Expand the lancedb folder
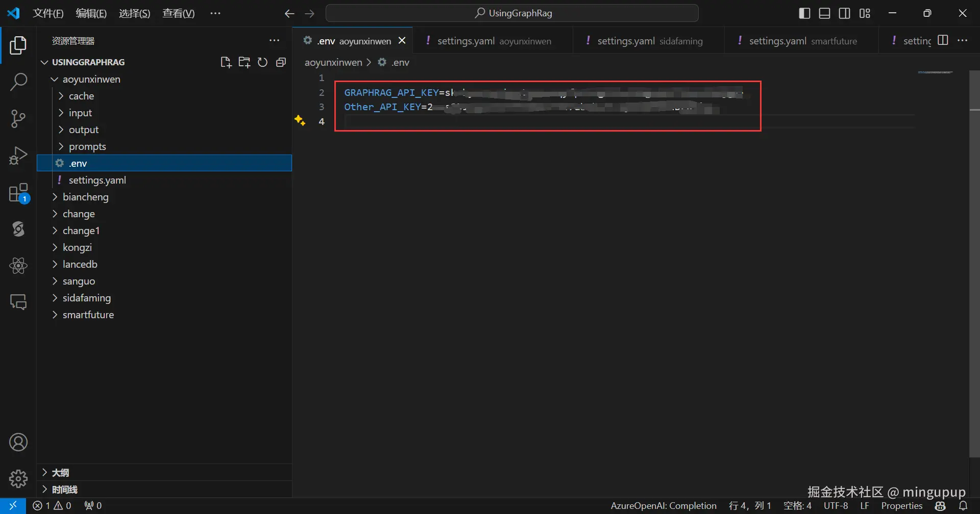Viewport: 980px width, 514px height. [x=55, y=265]
